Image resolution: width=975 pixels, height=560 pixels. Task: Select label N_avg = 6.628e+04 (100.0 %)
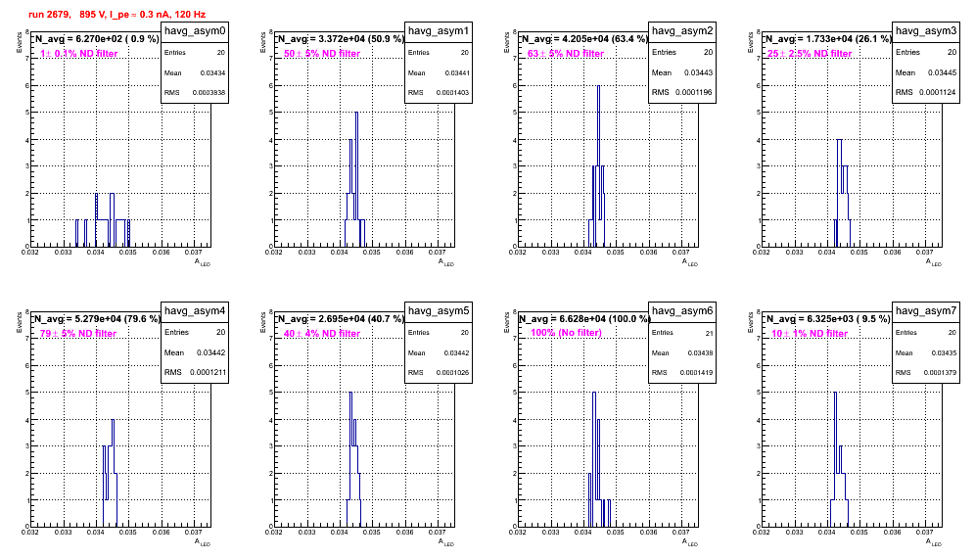point(584,318)
